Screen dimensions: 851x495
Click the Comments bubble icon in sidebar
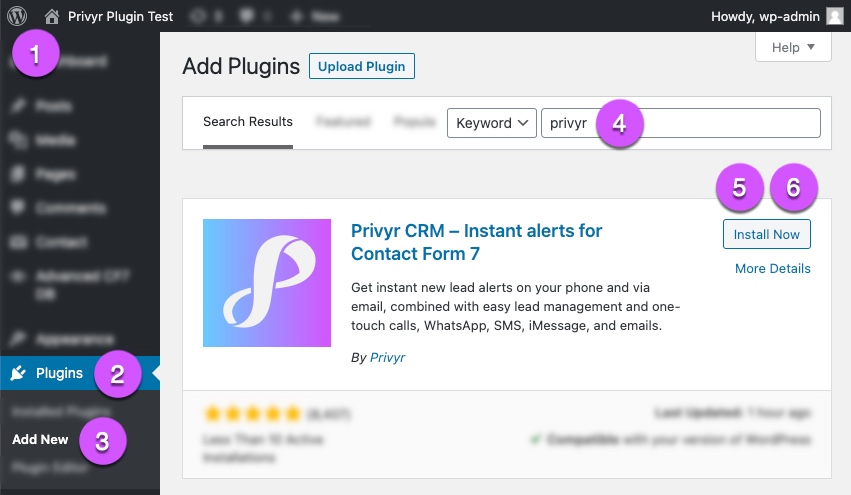point(17,207)
